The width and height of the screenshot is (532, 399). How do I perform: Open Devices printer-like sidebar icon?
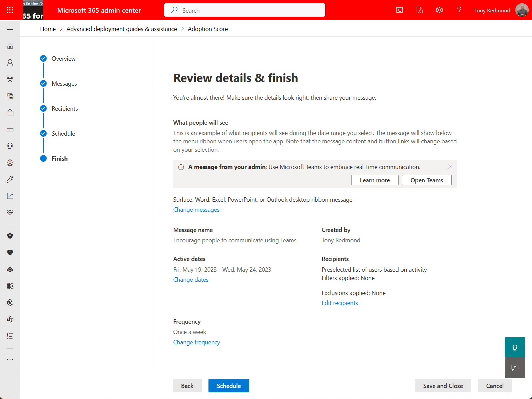tap(10, 96)
